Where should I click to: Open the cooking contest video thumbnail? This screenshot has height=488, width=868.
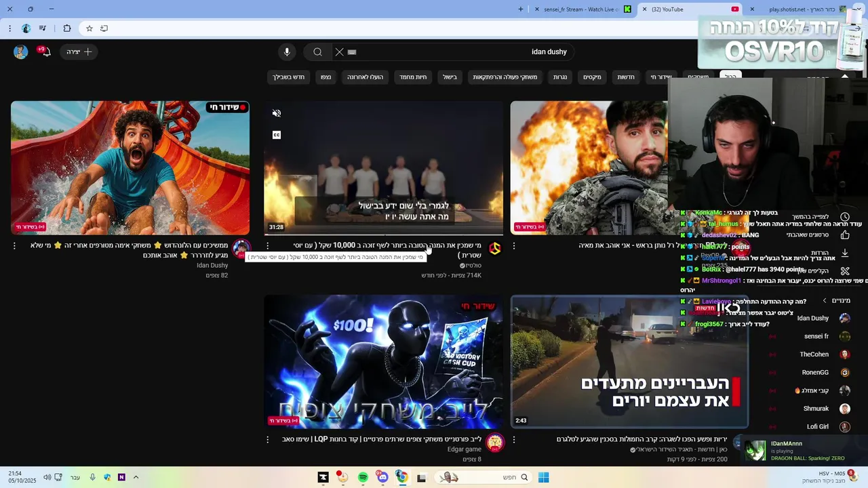point(384,167)
